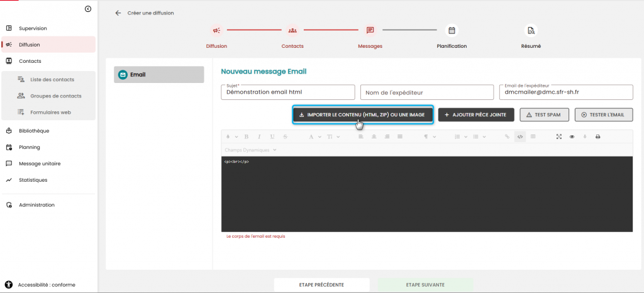Toggle fullscreen mode in editor toolbar

coord(559,136)
